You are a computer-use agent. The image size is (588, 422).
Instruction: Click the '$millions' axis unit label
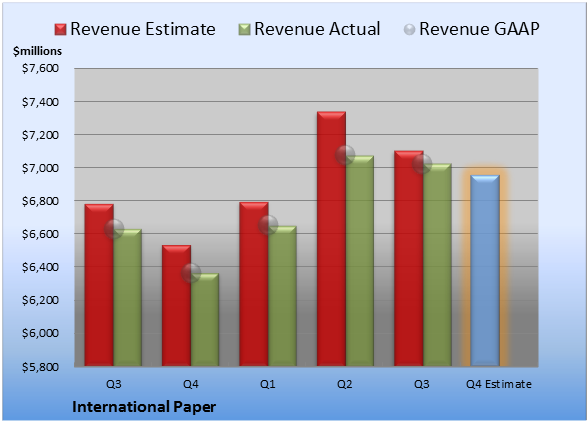coord(38,51)
